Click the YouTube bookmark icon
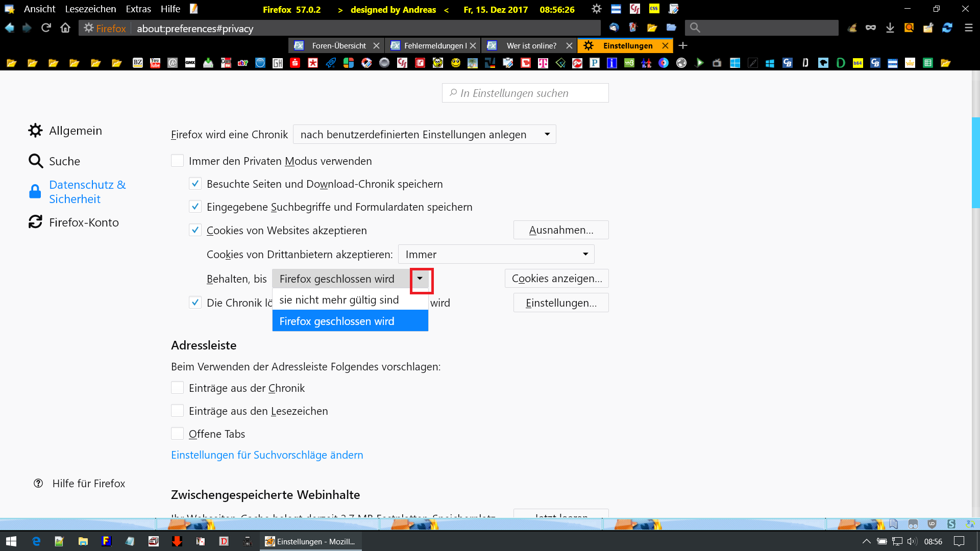The width and height of the screenshot is (980, 551). click(x=155, y=63)
